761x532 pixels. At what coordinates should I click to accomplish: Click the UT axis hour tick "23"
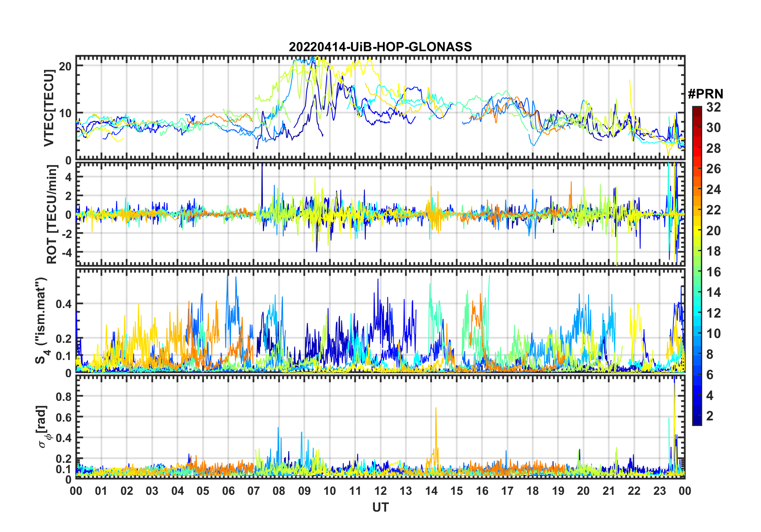(659, 491)
